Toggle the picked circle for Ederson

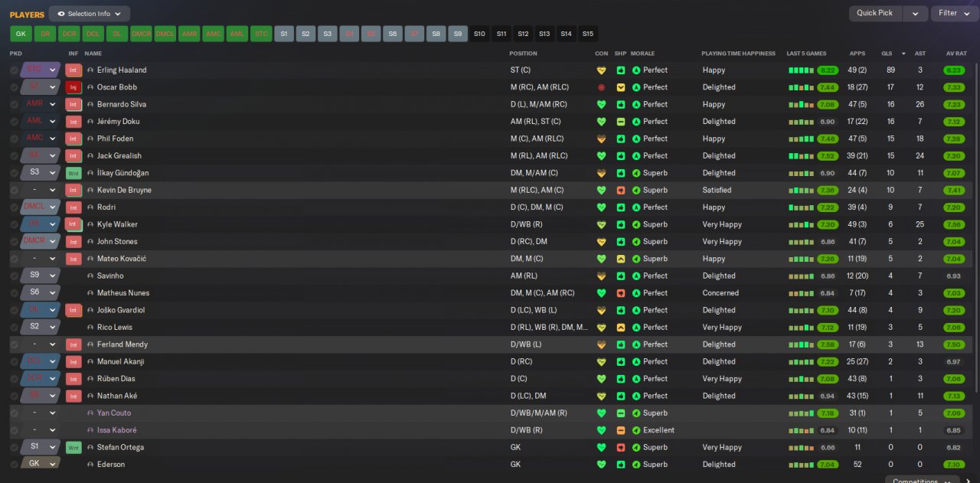click(14, 465)
